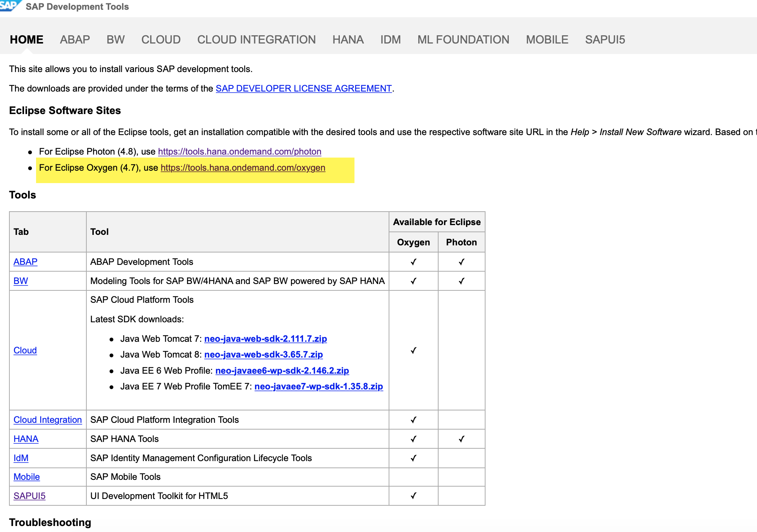The image size is (757, 532).
Task: Click the 'Tab' column header
Action: tap(48, 232)
